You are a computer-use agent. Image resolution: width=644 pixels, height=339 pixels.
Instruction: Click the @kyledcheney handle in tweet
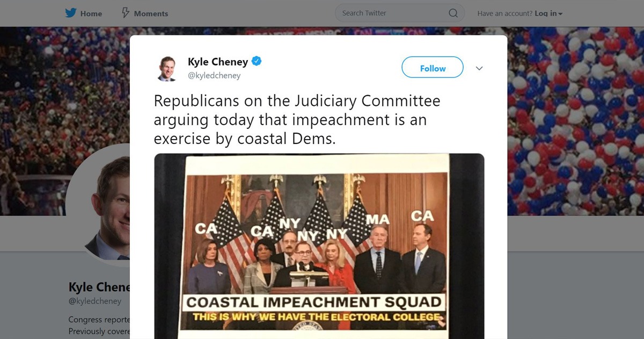click(x=214, y=76)
